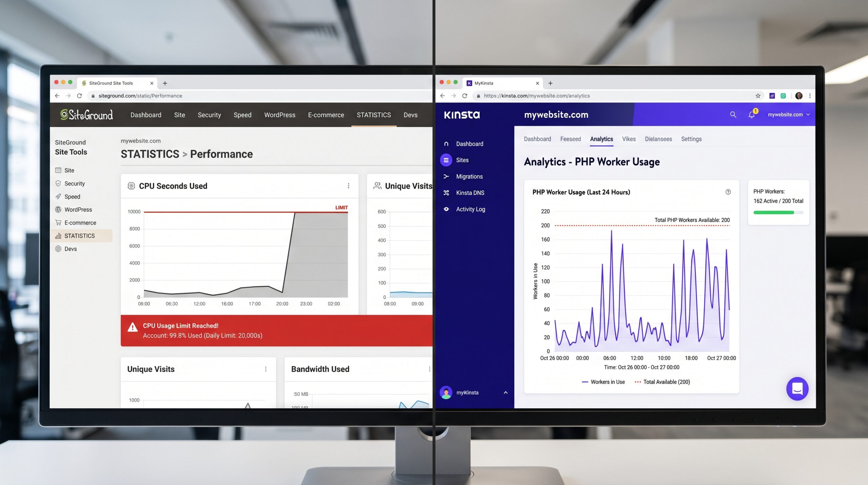868x485 pixels.
Task: Reload the SiteGround browser page
Action: pyautogui.click(x=79, y=96)
